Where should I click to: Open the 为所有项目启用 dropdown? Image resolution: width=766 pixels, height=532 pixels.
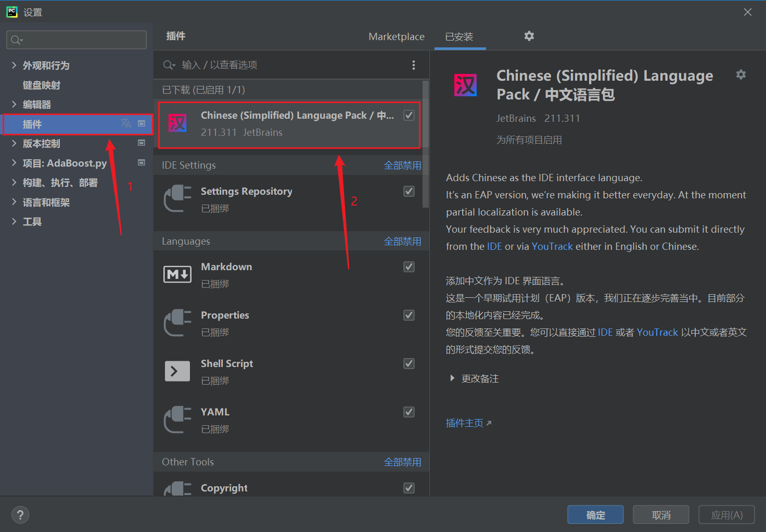point(529,140)
